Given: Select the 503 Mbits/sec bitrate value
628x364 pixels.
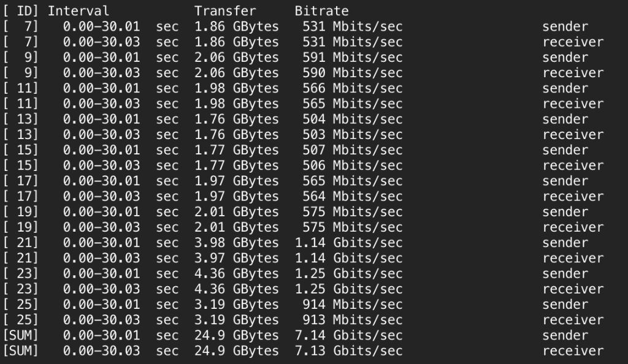Looking at the screenshot, I should pos(353,135).
